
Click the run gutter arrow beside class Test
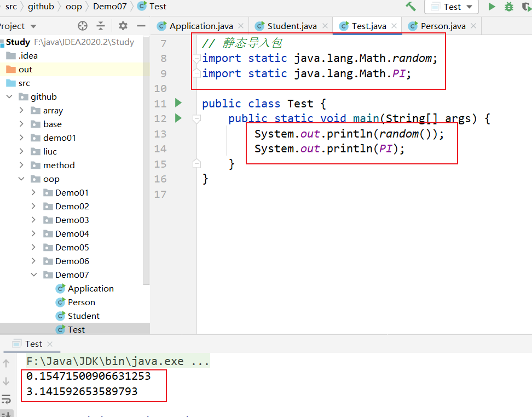coord(178,103)
